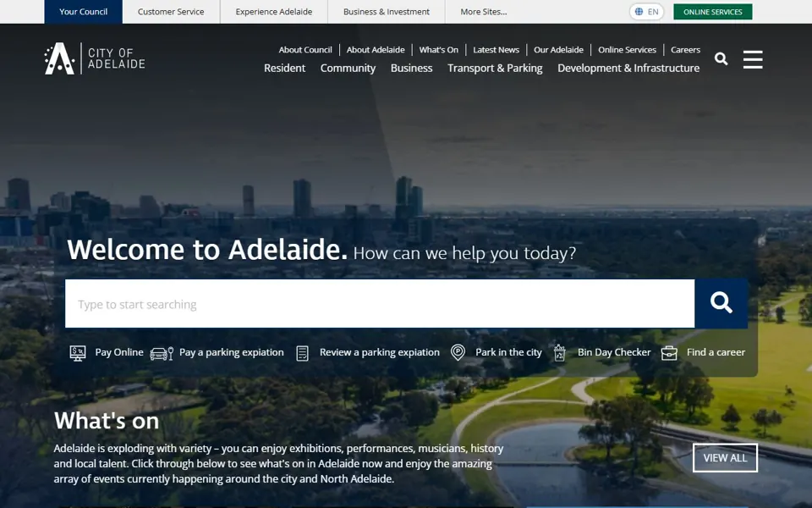Open the header search magnifier icon

(721, 58)
